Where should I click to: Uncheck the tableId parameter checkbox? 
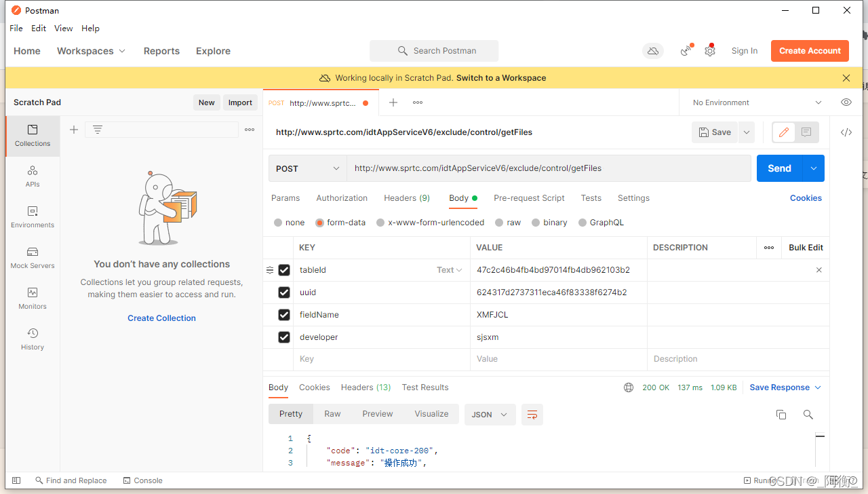coord(284,270)
